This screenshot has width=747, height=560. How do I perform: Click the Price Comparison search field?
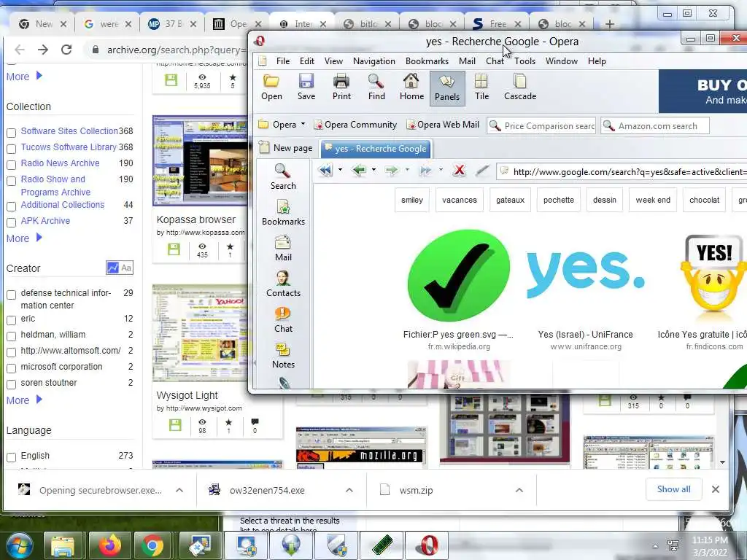point(541,125)
